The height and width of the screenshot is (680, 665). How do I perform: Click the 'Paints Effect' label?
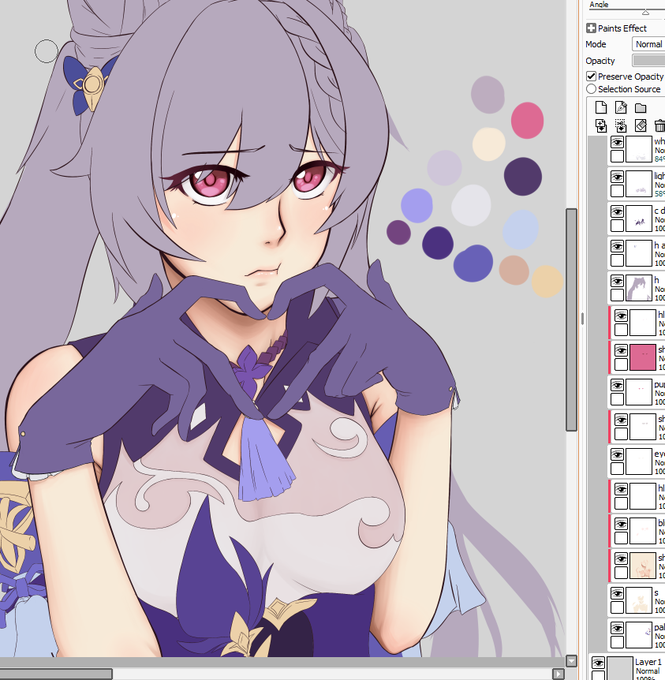[x=622, y=28]
